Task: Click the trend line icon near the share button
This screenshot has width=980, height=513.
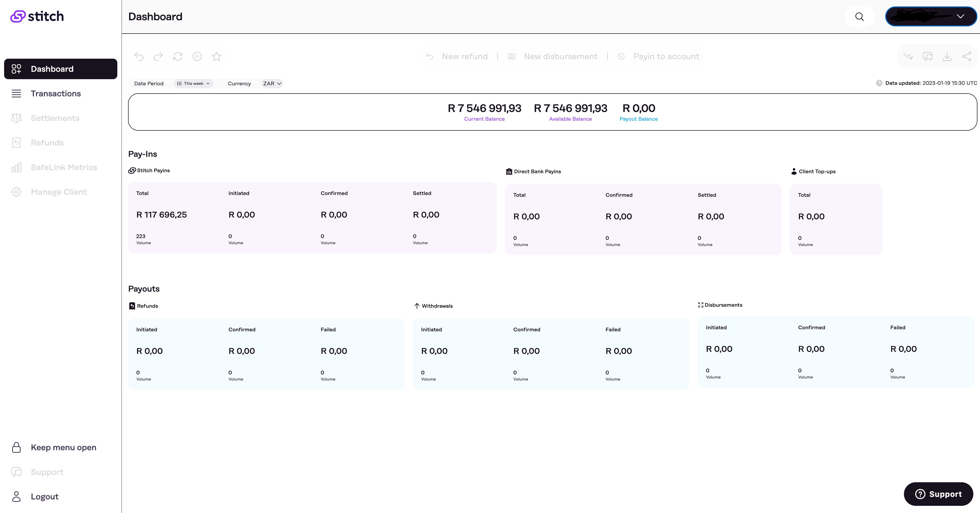Action: (908, 56)
